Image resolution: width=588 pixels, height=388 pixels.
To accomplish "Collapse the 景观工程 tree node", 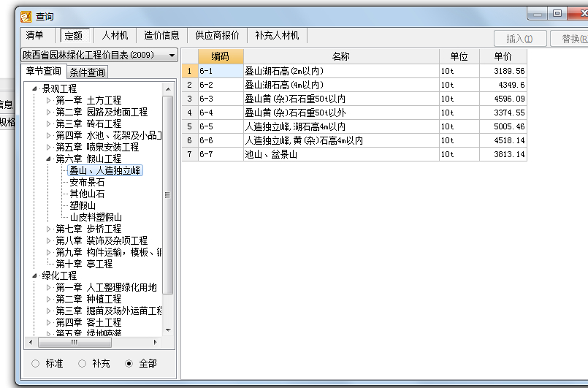I will pyautogui.click(x=34, y=89).
